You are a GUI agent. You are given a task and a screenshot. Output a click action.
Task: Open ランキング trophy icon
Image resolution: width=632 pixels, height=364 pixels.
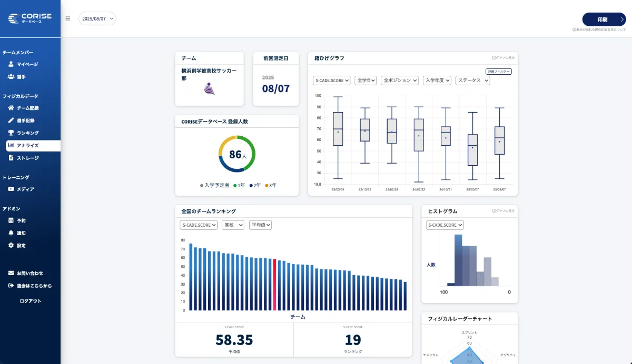[11, 133]
